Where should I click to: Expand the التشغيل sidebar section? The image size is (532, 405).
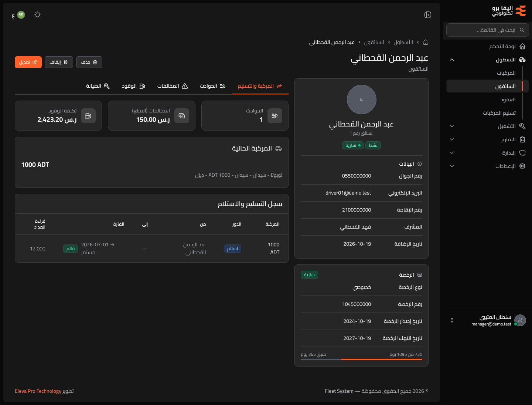452,126
